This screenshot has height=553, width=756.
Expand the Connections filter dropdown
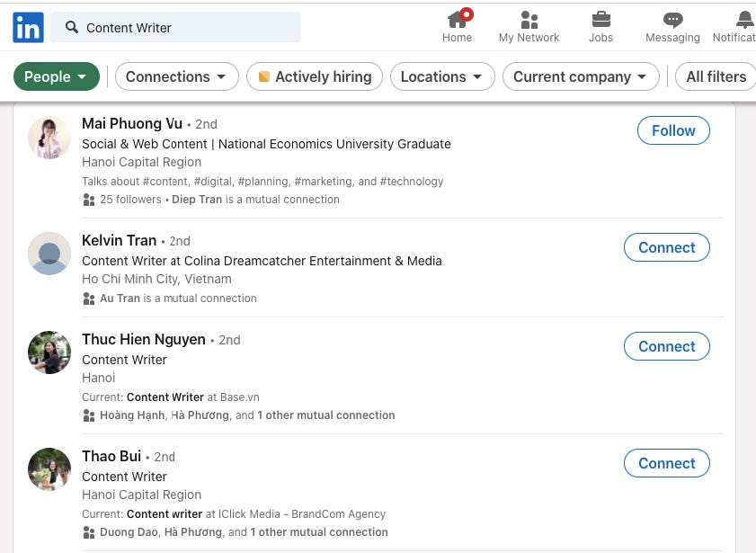coord(176,76)
